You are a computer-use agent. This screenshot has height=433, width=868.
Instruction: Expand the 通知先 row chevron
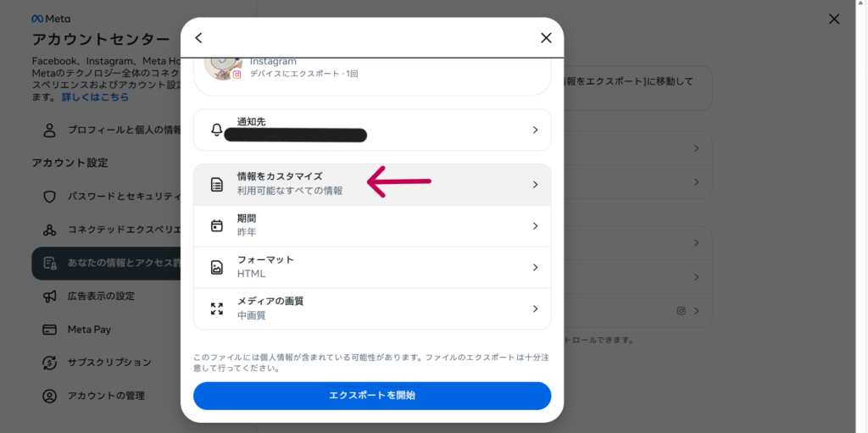(x=535, y=130)
